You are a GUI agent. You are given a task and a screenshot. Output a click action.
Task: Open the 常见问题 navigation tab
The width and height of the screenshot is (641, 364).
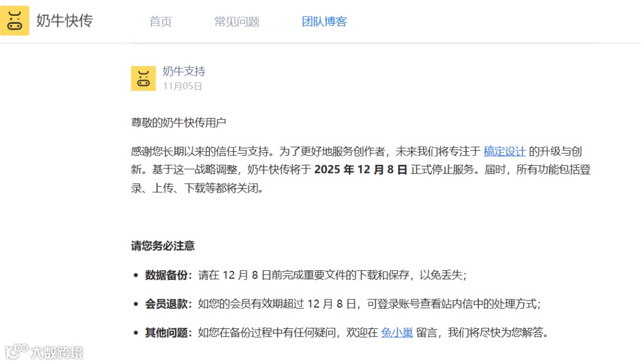coord(237,21)
